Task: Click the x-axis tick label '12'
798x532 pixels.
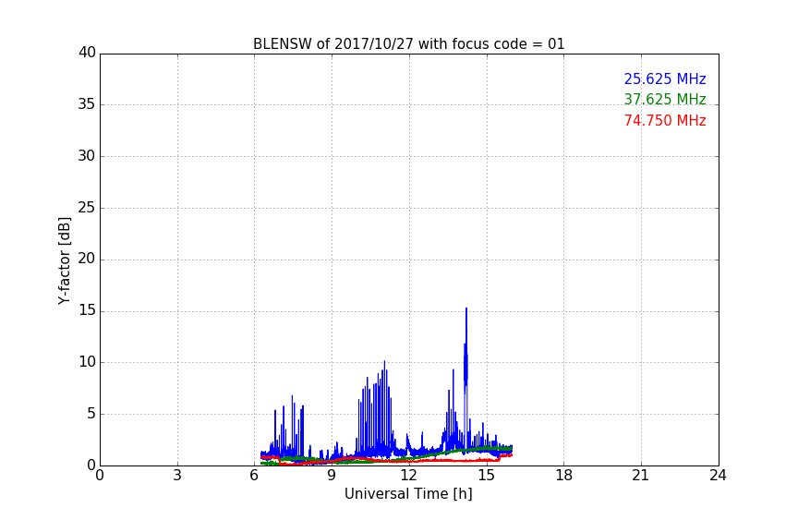Action: point(408,476)
